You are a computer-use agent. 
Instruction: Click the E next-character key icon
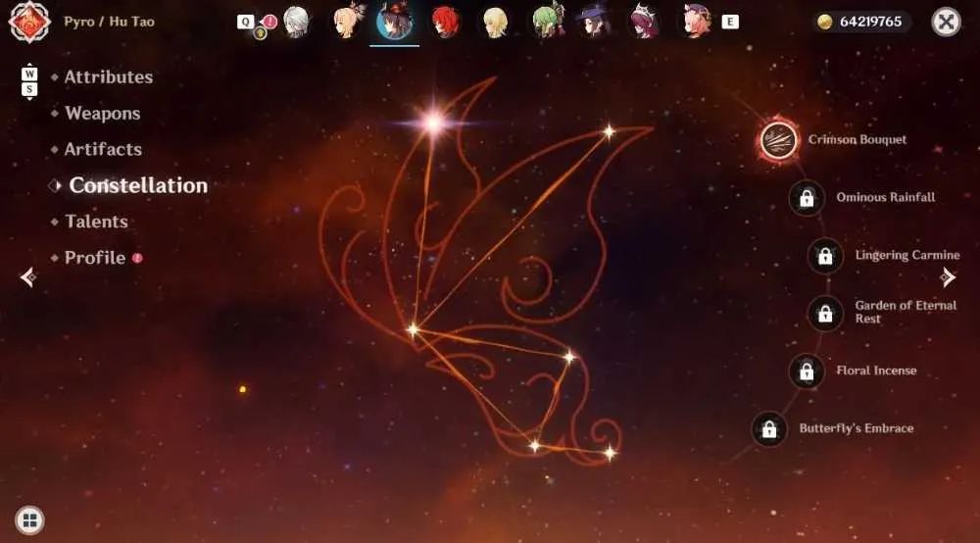(x=730, y=22)
